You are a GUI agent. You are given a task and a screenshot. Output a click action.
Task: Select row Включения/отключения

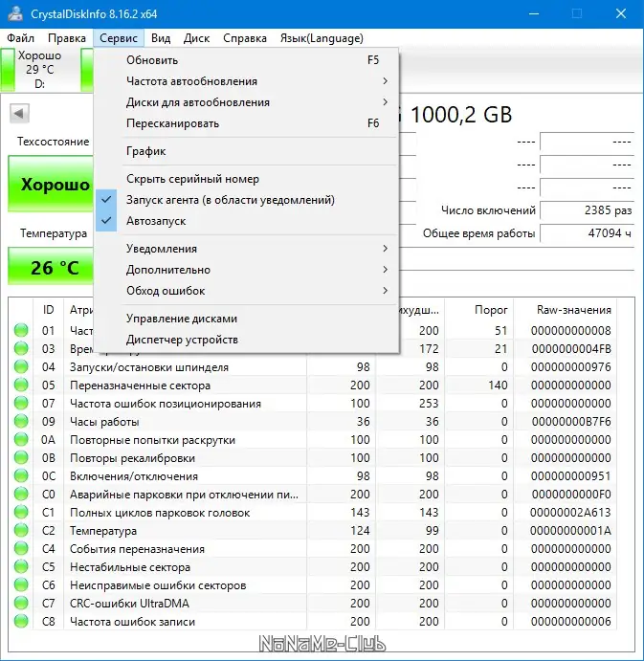tap(313, 475)
